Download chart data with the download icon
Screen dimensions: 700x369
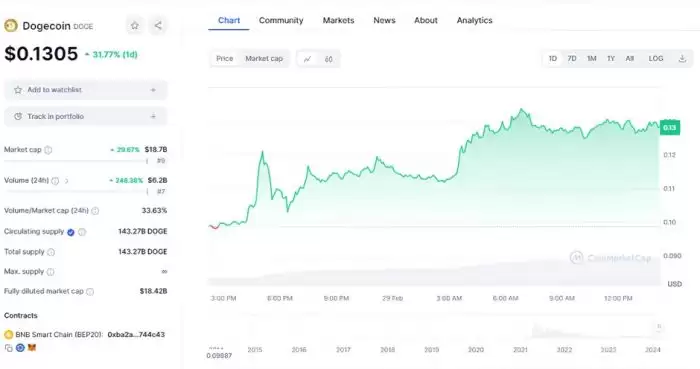pos(682,58)
